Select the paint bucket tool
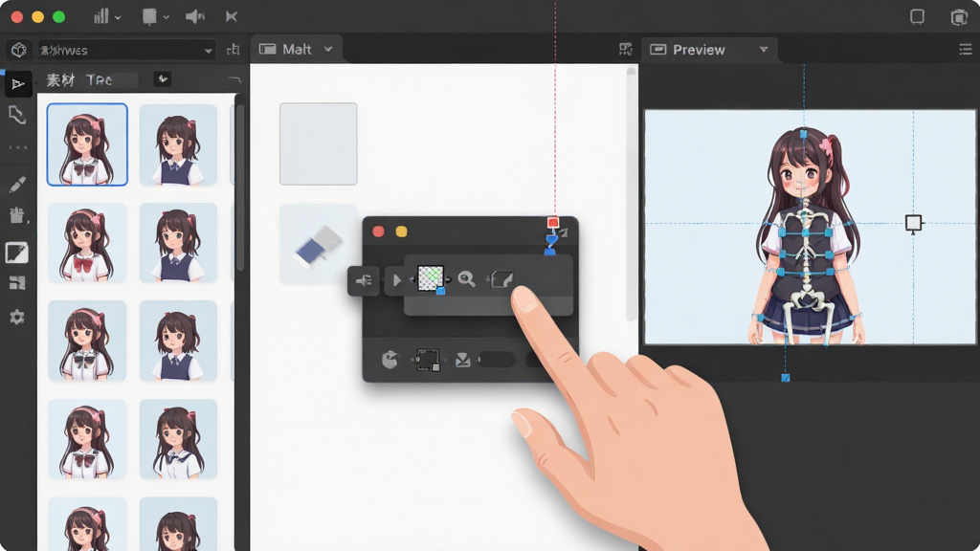980x551 pixels. (x=17, y=215)
